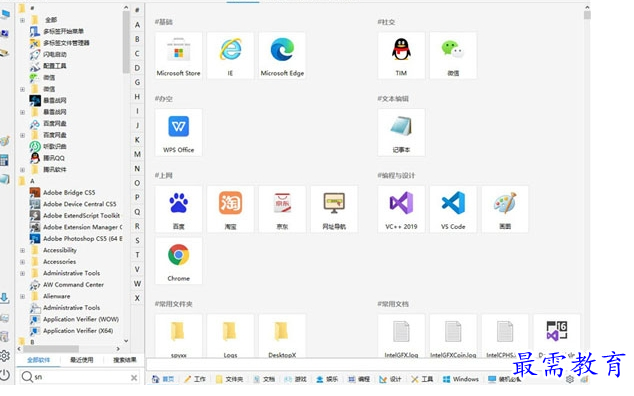Viewport: 634px width, 396px height.
Task: Launch the TIM penguin tile
Action: coord(401,56)
